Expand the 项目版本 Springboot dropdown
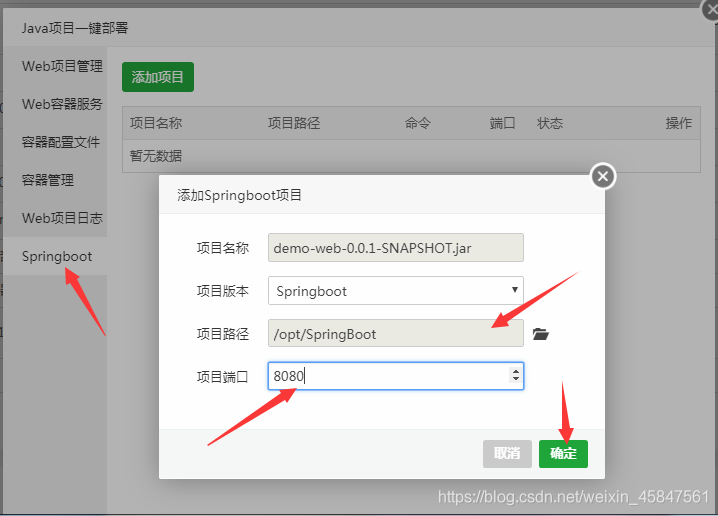The width and height of the screenshot is (718, 516). coord(396,290)
